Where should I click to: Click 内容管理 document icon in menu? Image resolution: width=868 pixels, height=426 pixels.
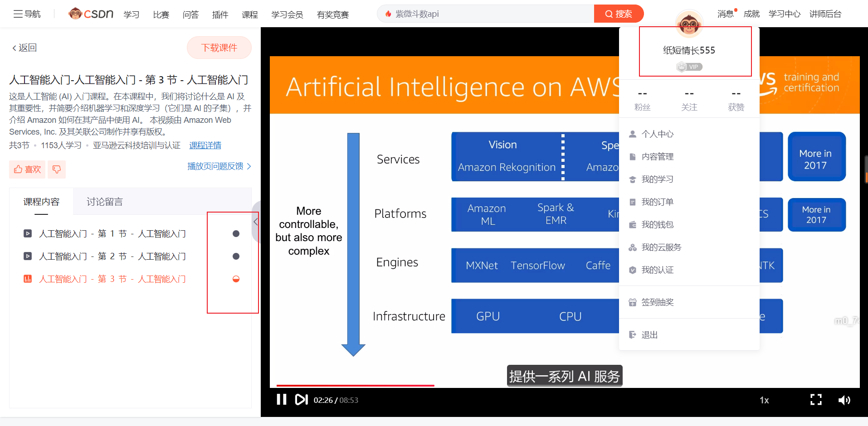633,156
